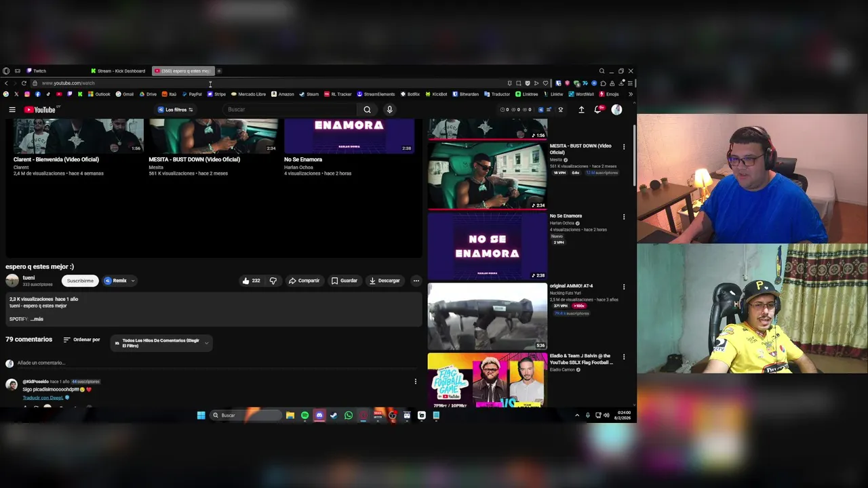Select the espero q estes mejor tab
The height and width of the screenshot is (488, 868).
(x=183, y=71)
